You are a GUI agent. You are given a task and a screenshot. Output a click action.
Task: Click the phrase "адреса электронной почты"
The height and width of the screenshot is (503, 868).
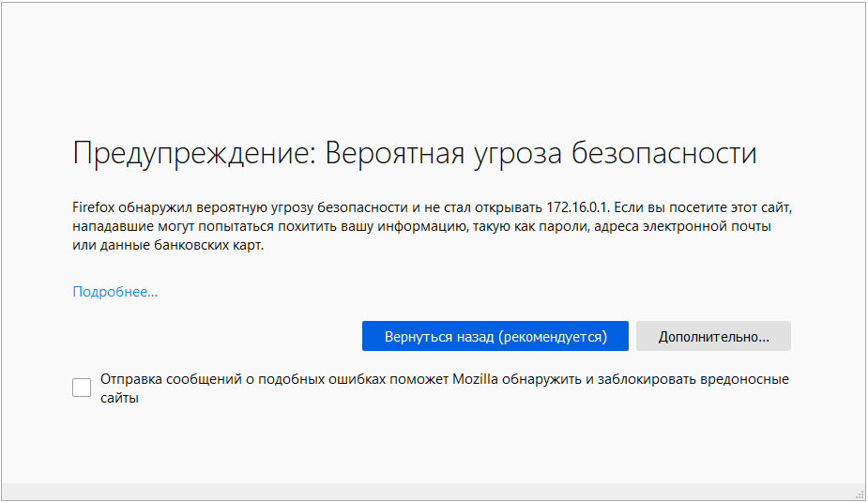(688, 226)
